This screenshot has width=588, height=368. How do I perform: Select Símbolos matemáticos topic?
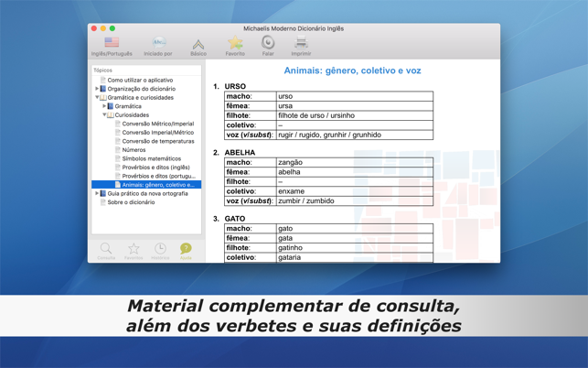152,158
